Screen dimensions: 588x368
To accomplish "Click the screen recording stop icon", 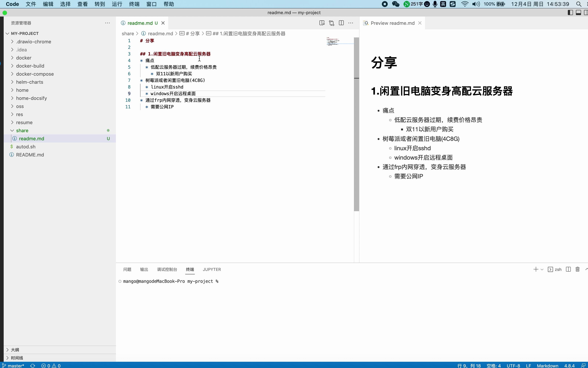I will click(x=385, y=4).
